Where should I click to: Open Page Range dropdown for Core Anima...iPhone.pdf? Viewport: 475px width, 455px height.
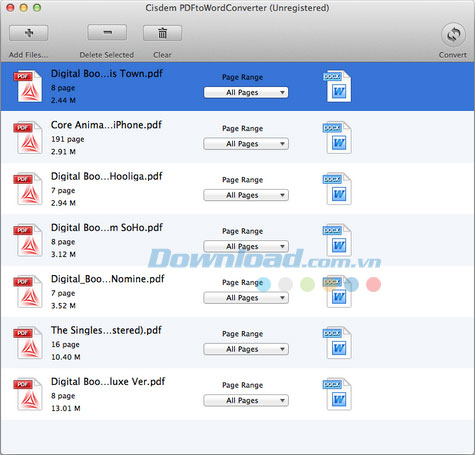click(246, 144)
